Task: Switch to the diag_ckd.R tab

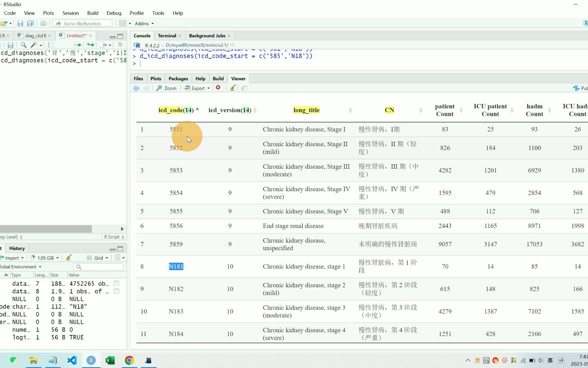Action: (35, 36)
